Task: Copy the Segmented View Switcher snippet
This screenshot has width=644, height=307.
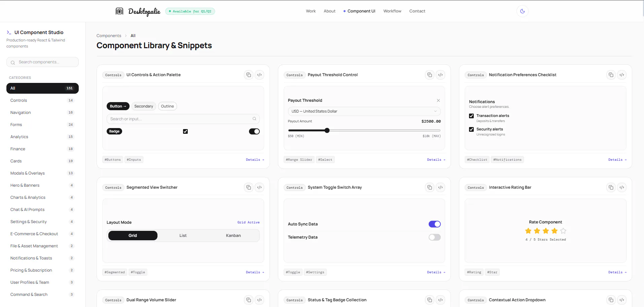Action: 249,187
